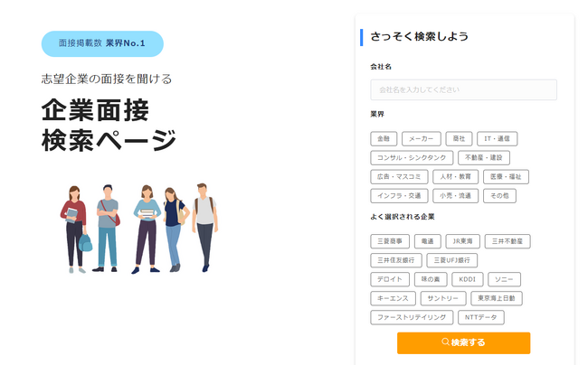Click the students illustration image
Image resolution: width=588 pixels, height=365 pixels.
pos(139,229)
